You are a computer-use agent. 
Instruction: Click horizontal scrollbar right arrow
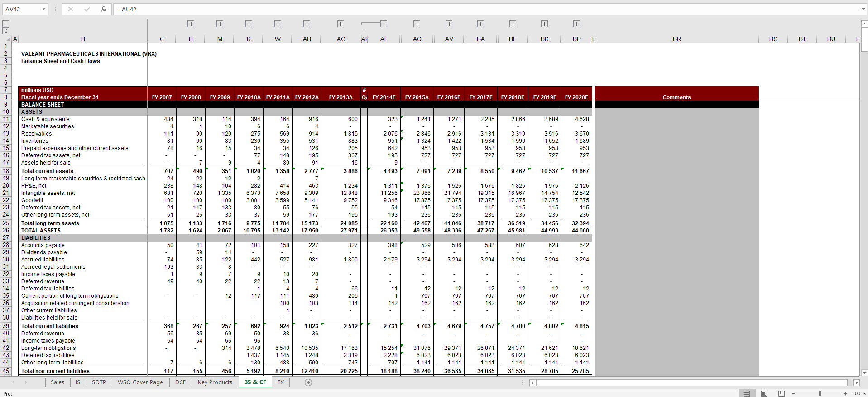coord(856,382)
